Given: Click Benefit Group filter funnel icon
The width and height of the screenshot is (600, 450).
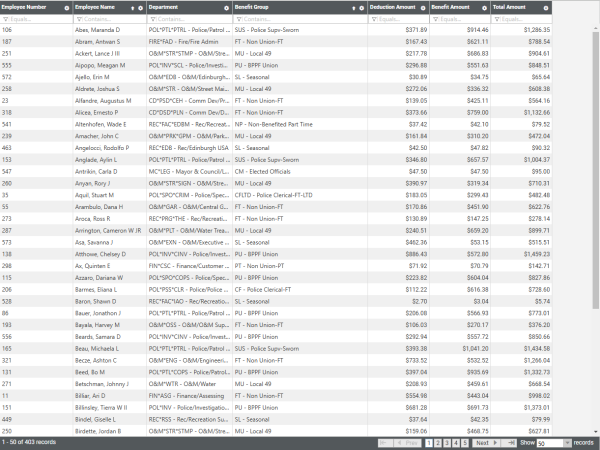Looking at the screenshot, I should click(239, 19).
